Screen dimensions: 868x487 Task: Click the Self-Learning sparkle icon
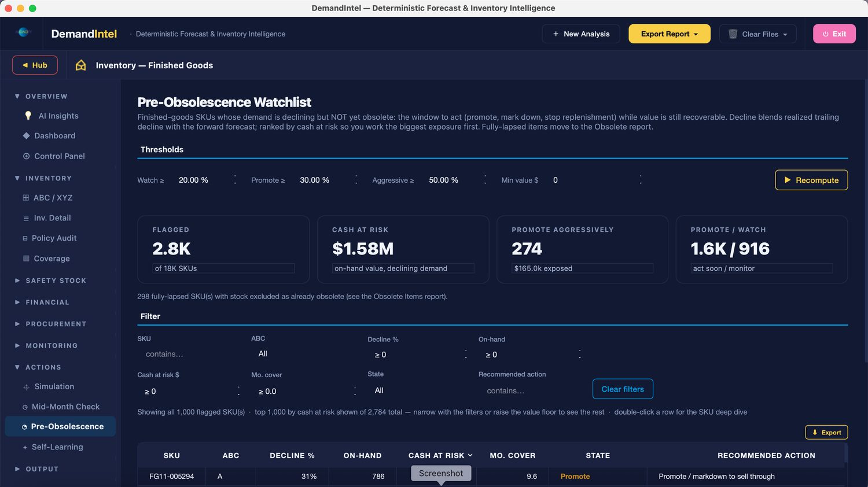point(25,448)
